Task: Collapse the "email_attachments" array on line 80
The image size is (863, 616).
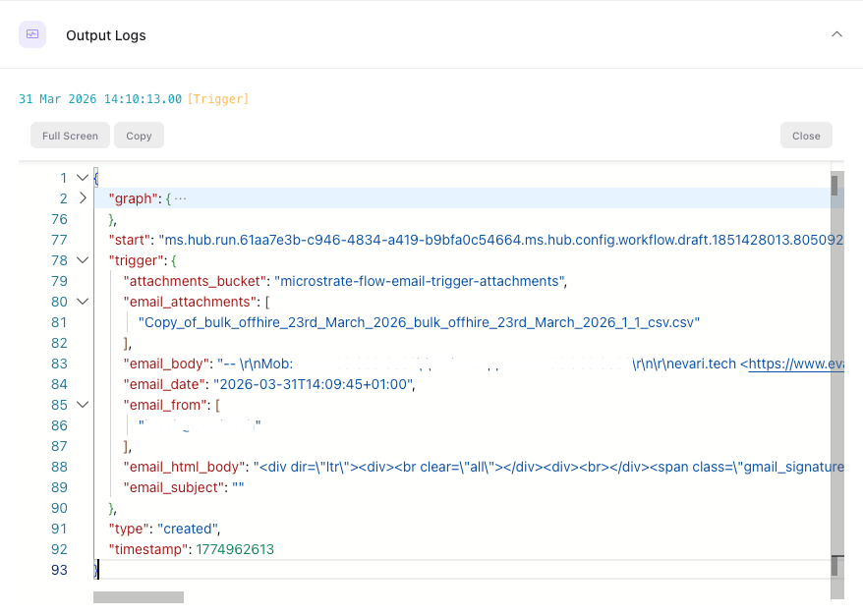Action: 83,302
